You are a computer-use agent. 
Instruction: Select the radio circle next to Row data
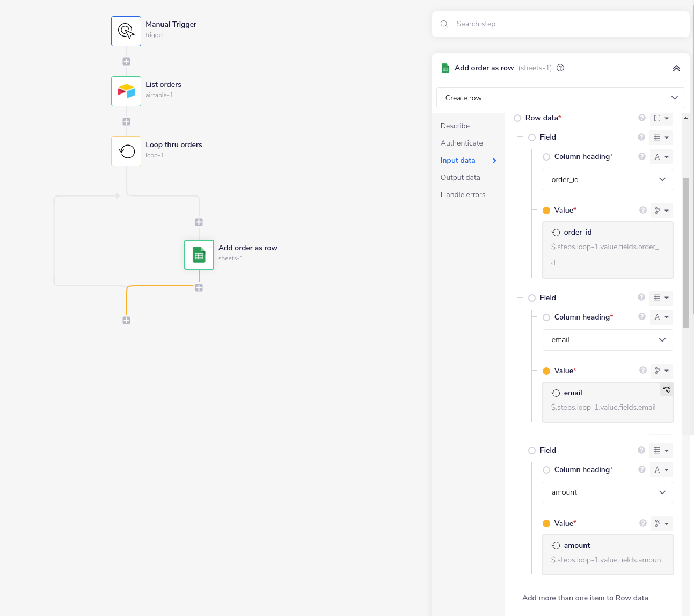[x=517, y=118]
